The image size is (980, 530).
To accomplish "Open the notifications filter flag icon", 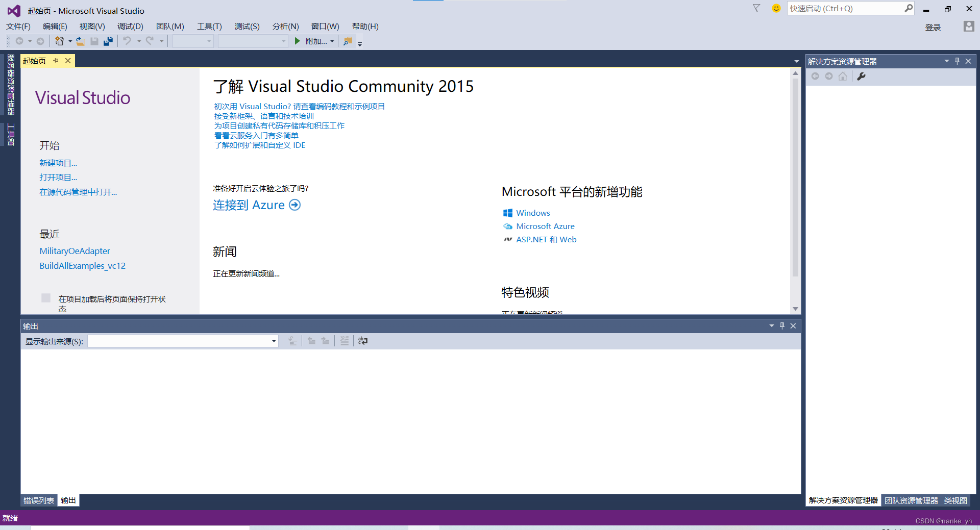I will (x=756, y=8).
